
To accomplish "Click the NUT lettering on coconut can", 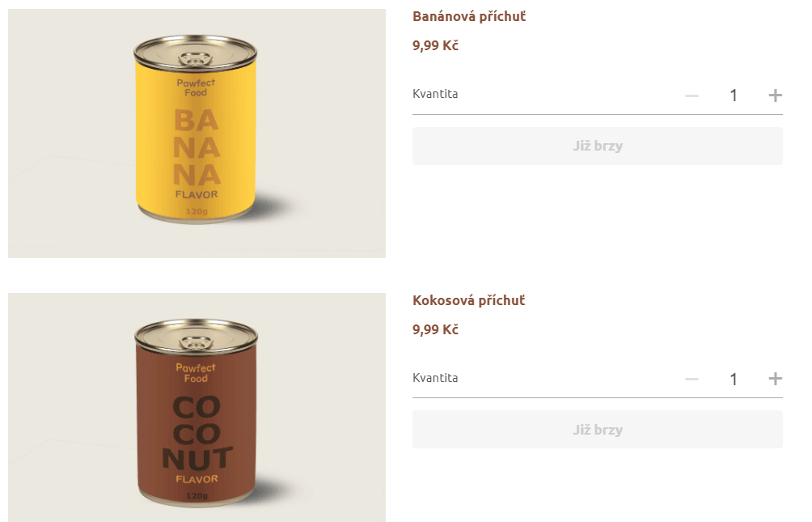I will coord(197,459).
